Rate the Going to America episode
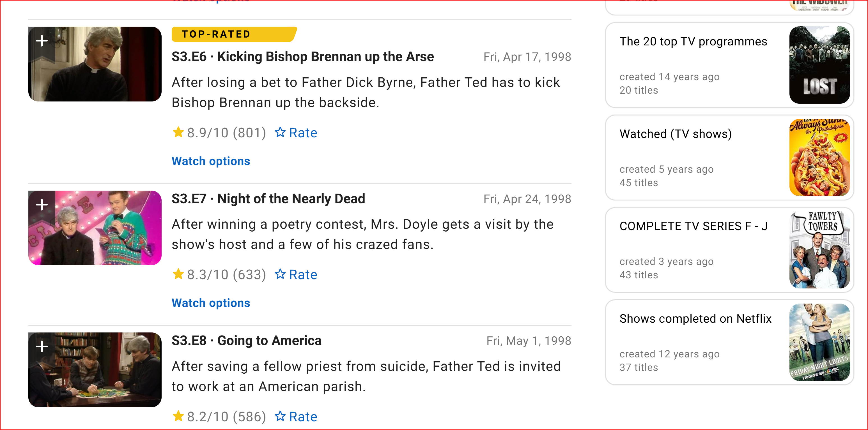868x430 pixels. (296, 417)
